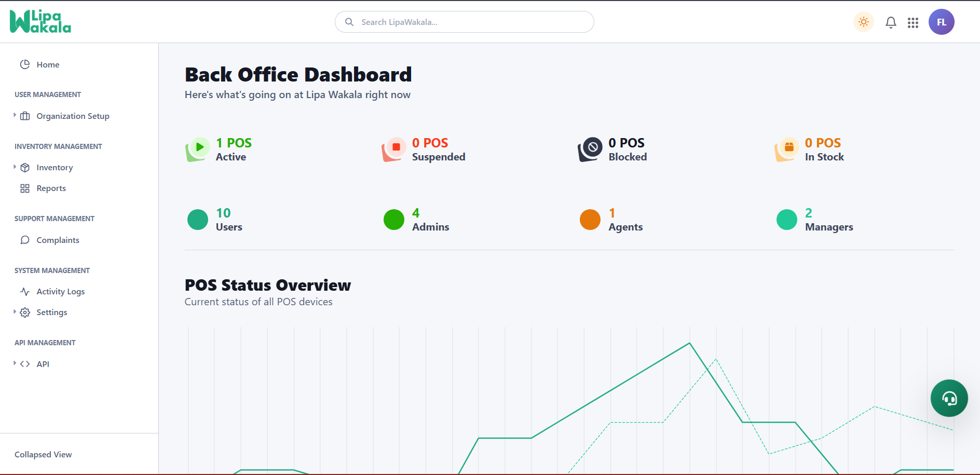Viewport: 980px width, 475px height.
Task: Click the Settings gear icon
Action: tap(25, 312)
